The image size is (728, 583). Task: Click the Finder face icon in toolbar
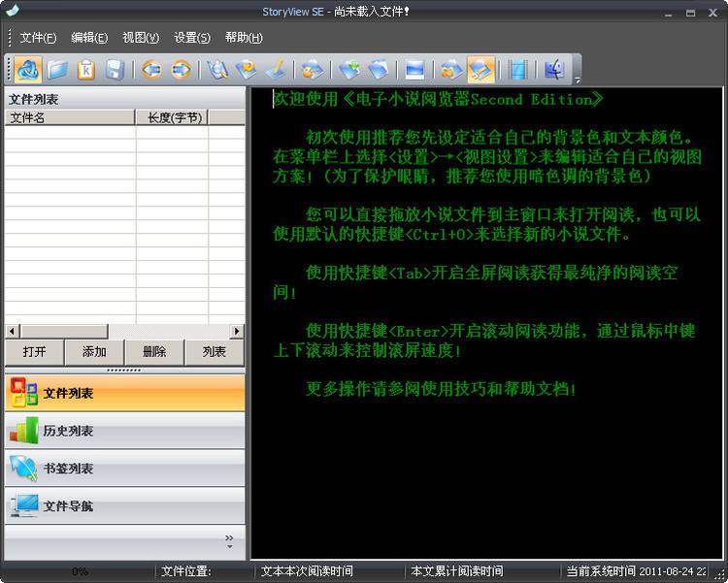coord(554,71)
